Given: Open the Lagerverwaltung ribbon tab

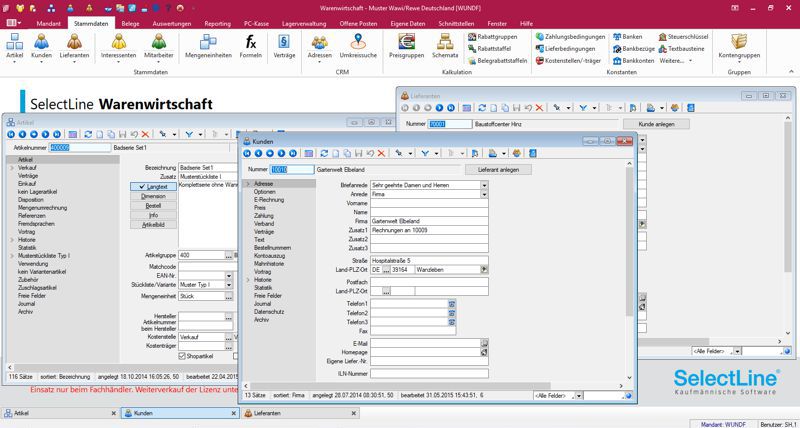Looking at the screenshot, I should (x=304, y=23).
